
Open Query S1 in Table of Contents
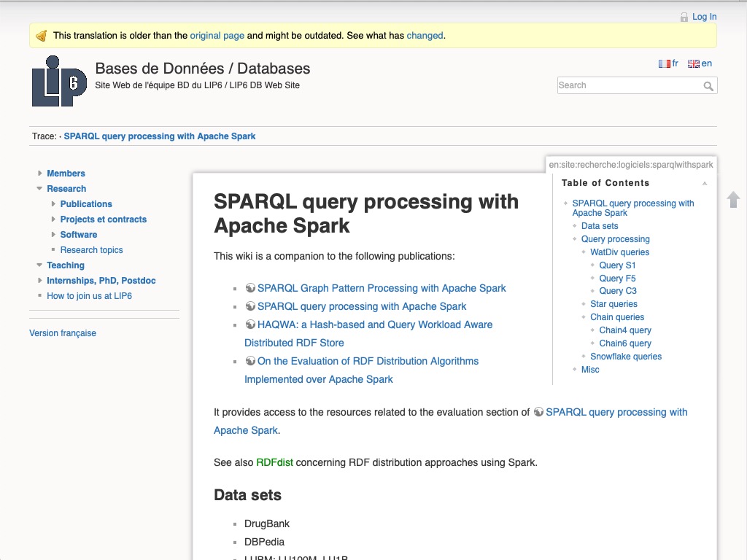[x=617, y=265]
